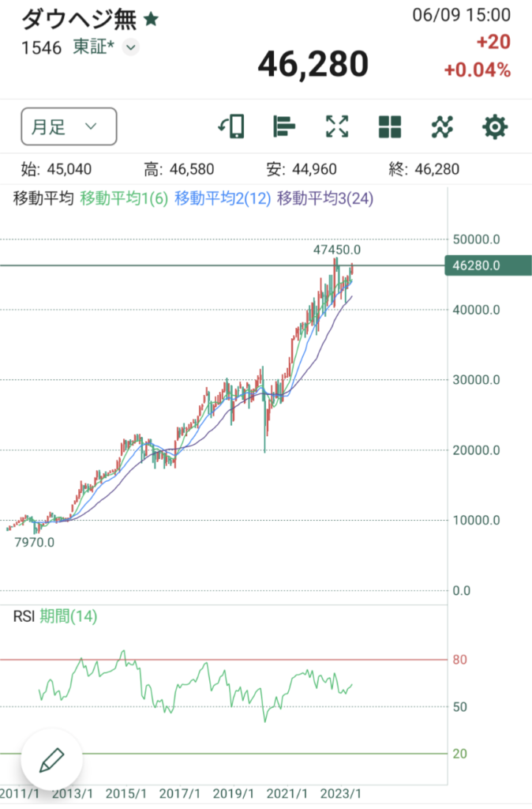
Task: Tap the large 46,280 price display
Action: tap(313, 65)
